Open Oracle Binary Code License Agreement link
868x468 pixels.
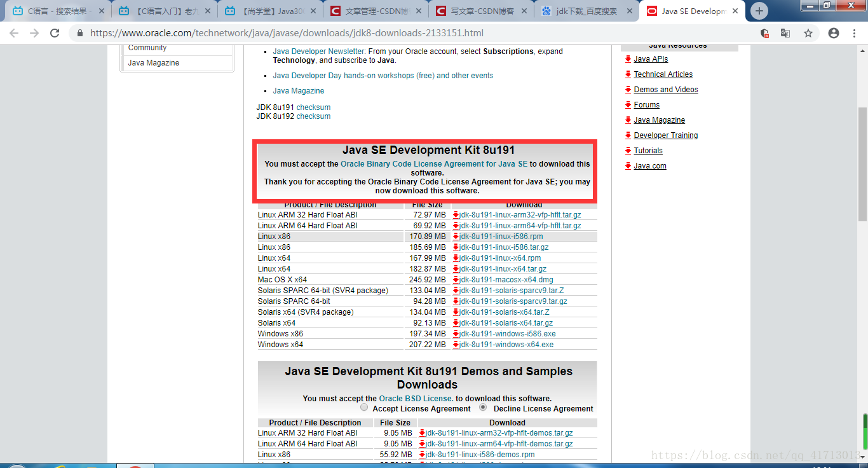tap(434, 164)
